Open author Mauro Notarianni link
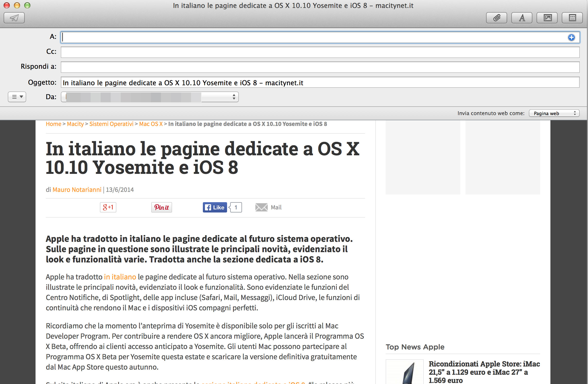 [x=77, y=190]
